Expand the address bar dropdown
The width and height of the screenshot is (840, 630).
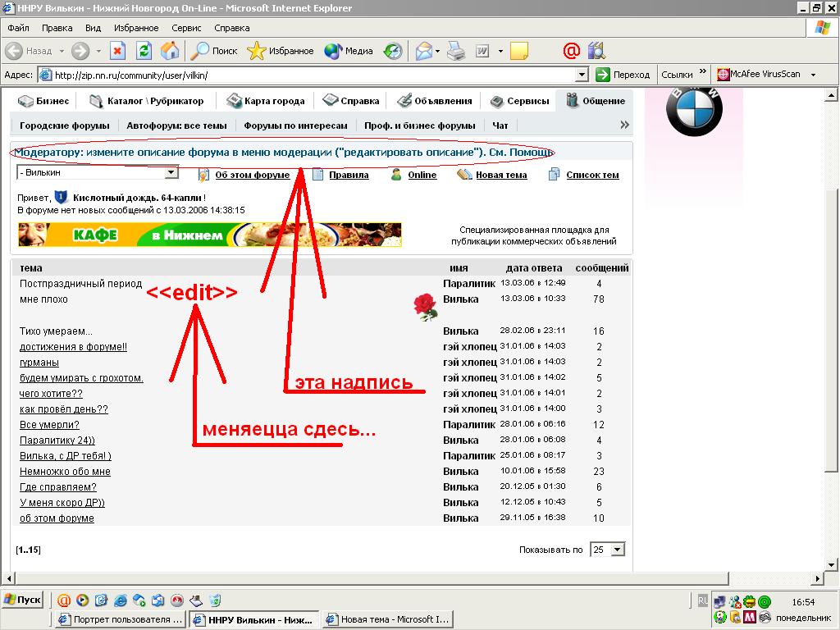(582, 75)
